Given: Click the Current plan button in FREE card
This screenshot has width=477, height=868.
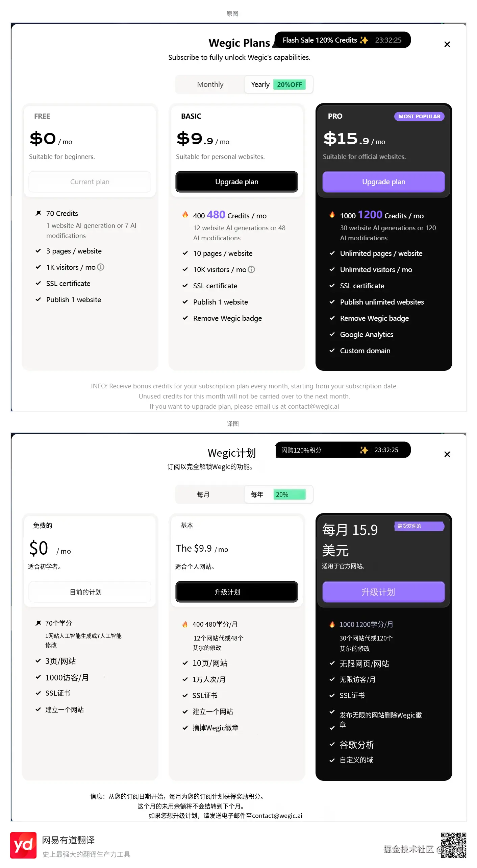Looking at the screenshot, I should (x=90, y=182).
